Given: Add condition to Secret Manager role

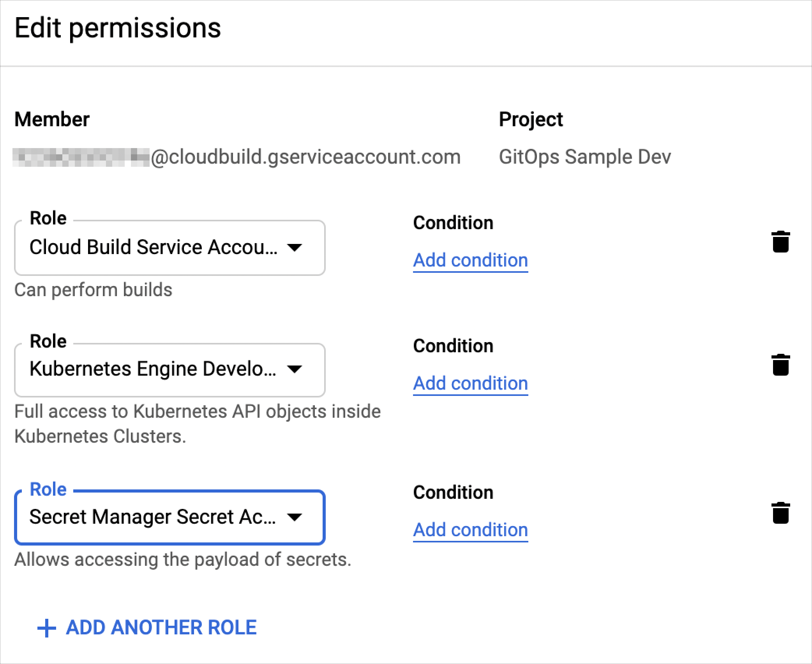Looking at the screenshot, I should coord(470,530).
